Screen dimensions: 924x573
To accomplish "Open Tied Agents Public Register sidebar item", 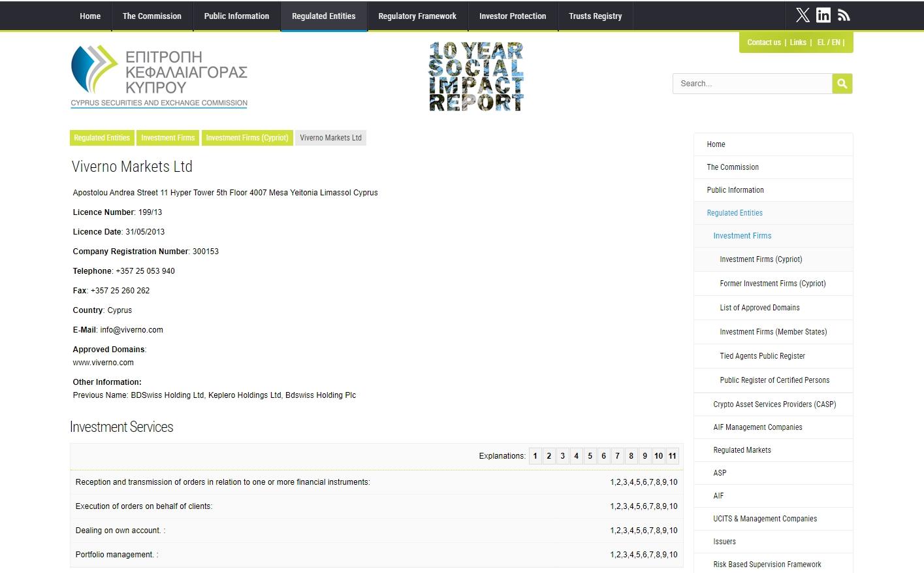I will point(773,356).
